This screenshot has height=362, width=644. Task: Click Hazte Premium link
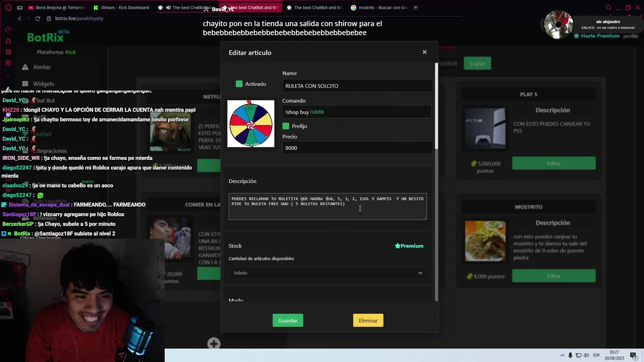click(x=597, y=36)
